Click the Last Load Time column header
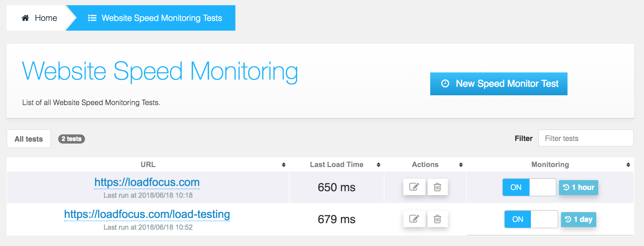 [337, 165]
